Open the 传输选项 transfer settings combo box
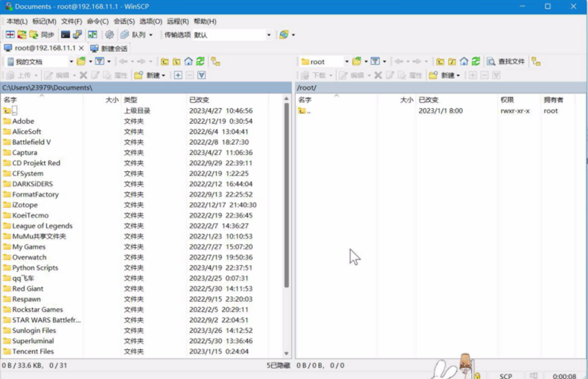The image size is (588, 379). point(232,35)
